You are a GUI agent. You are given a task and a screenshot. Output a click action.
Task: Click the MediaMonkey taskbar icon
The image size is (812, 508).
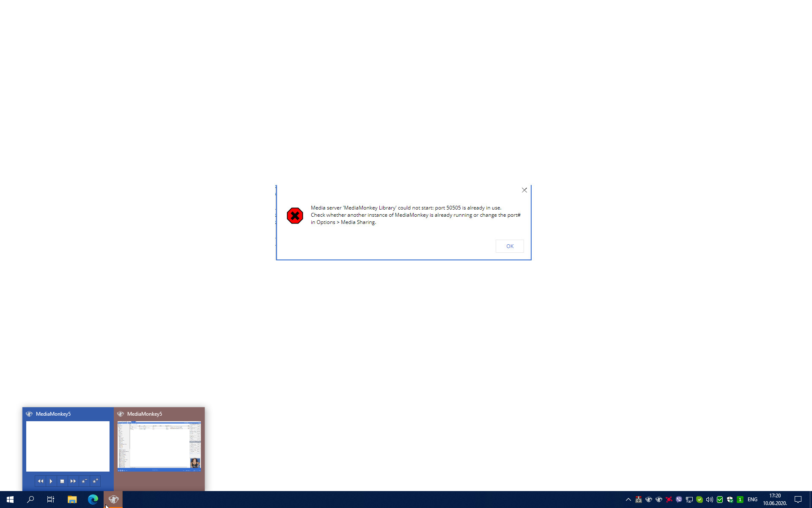tap(113, 500)
